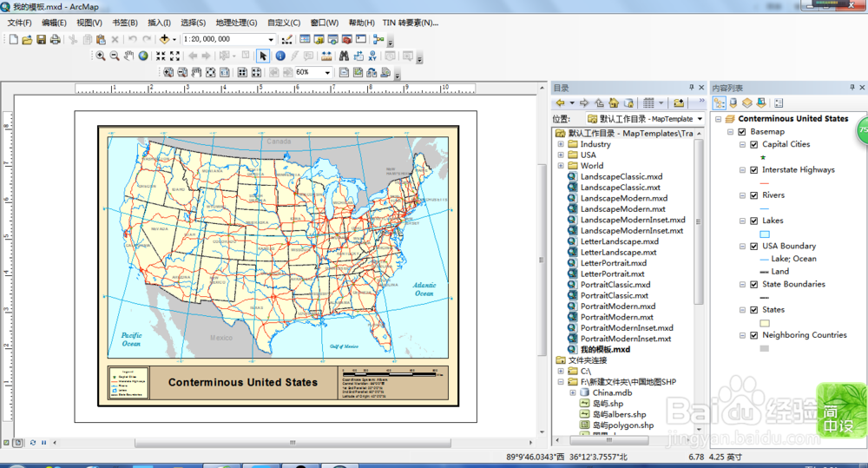
Task: Click the Lakes layer blue symbol swatch
Action: pyautogui.click(x=765, y=234)
